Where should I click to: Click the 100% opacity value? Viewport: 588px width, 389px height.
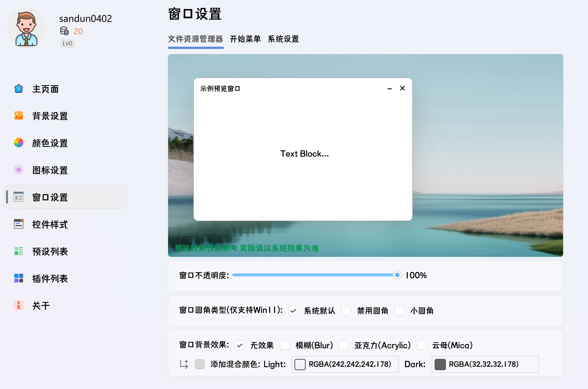point(416,275)
